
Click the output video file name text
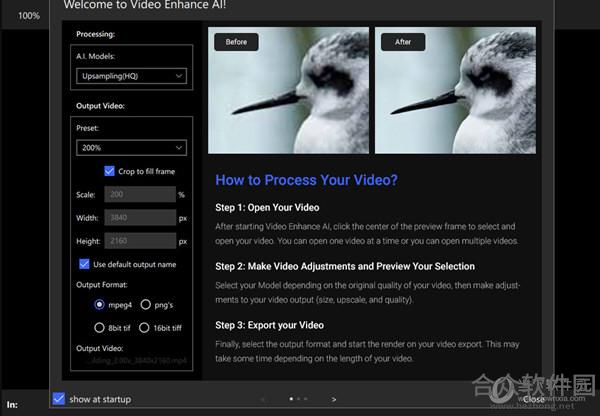135,361
